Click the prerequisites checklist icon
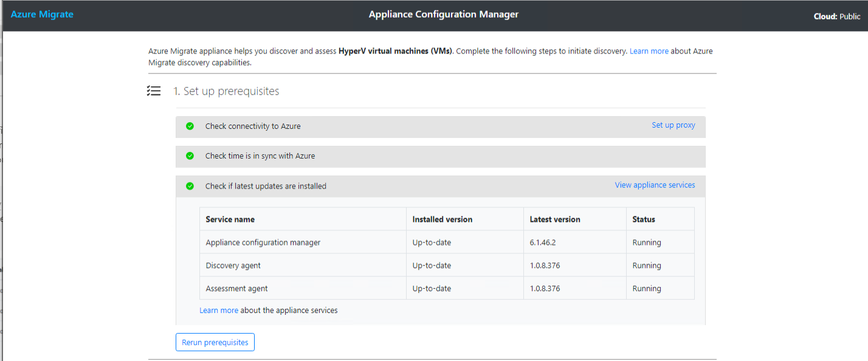The image size is (868, 361). 154,91
